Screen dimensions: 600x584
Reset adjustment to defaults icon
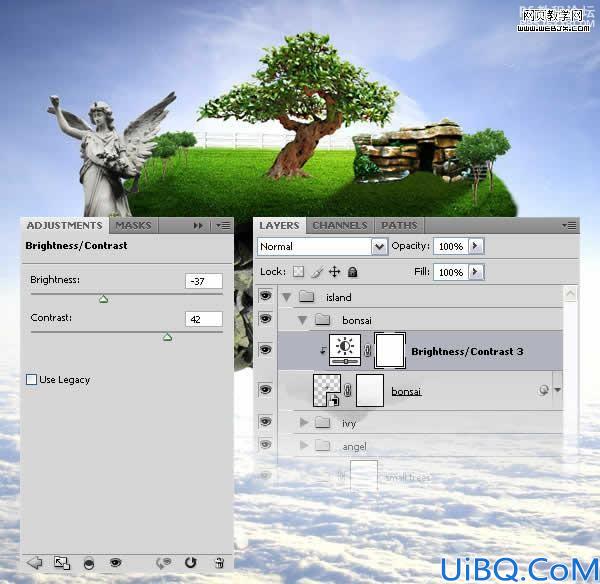click(191, 563)
